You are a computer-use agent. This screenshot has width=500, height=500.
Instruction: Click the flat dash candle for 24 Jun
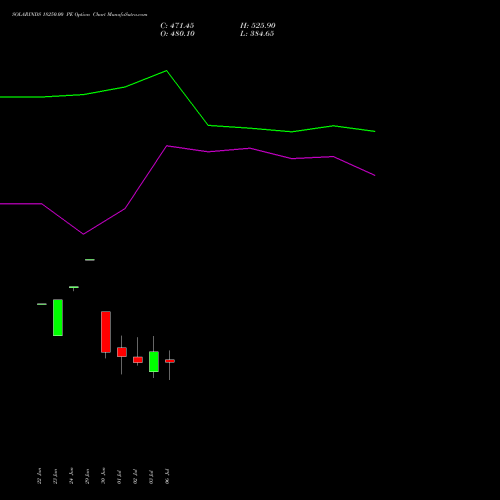pos(74,287)
